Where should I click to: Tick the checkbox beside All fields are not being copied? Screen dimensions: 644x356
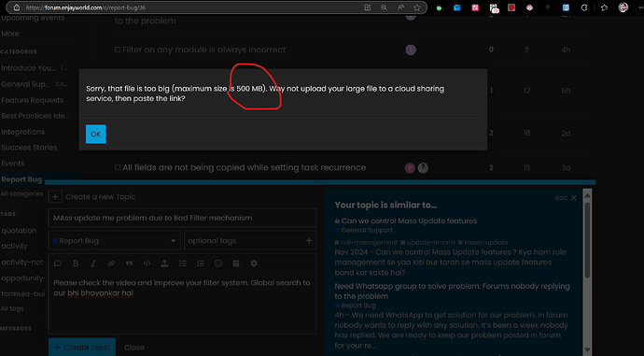point(118,168)
